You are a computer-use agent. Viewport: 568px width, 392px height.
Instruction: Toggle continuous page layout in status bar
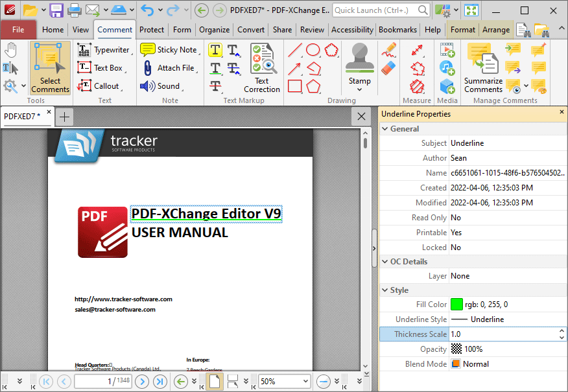coord(233,381)
